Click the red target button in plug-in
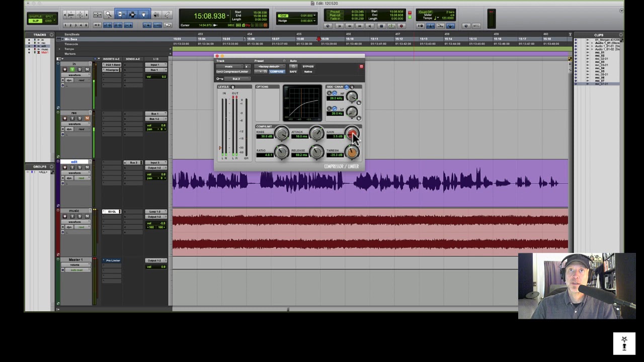Screen dimensions: 644x362 361,66
